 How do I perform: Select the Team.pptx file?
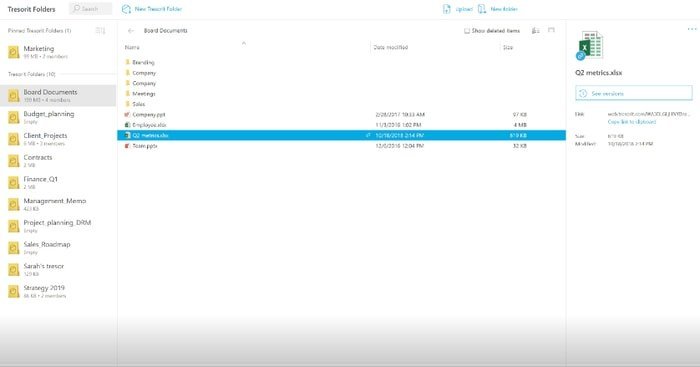pos(145,146)
